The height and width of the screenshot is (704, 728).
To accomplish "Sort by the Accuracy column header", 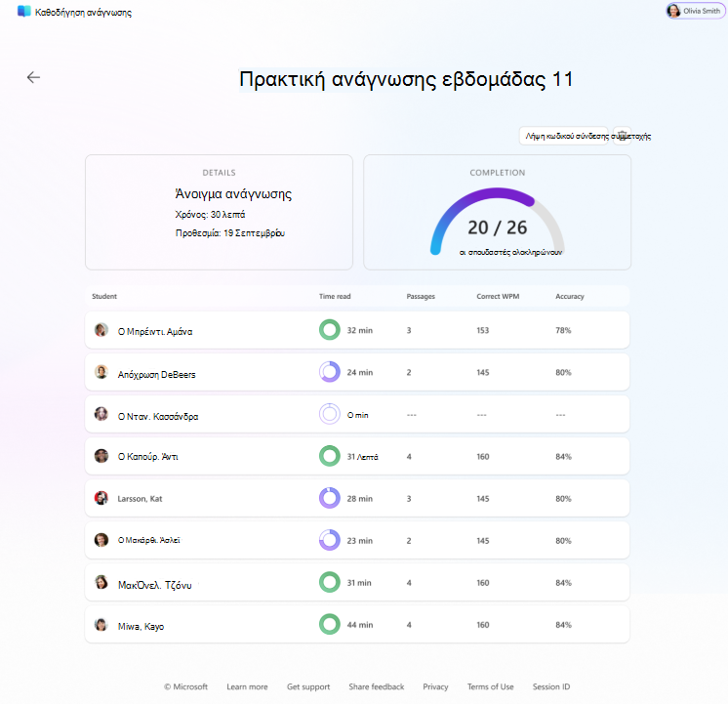I will coord(570,296).
